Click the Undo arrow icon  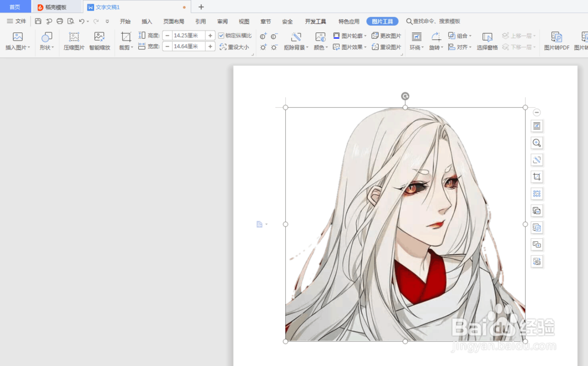coord(81,21)
